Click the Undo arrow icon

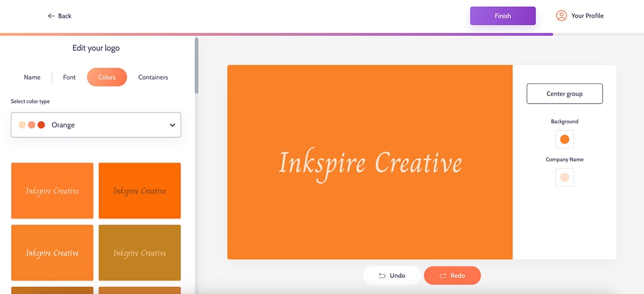pos(382,276)
